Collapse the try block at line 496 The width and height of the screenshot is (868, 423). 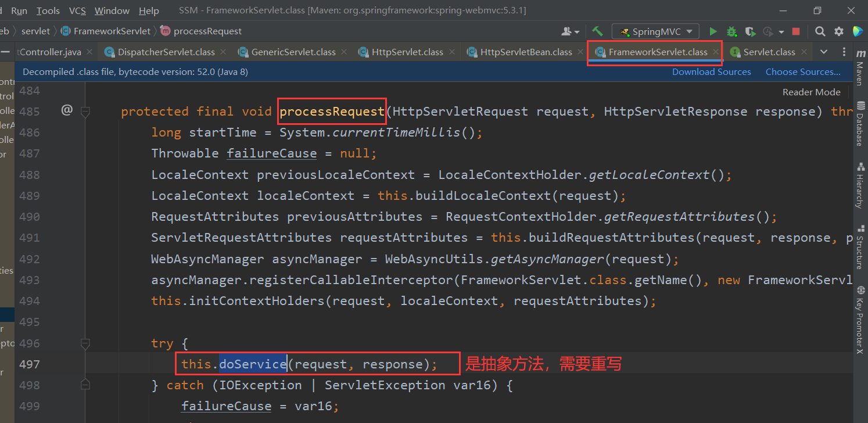coord(85,344)
